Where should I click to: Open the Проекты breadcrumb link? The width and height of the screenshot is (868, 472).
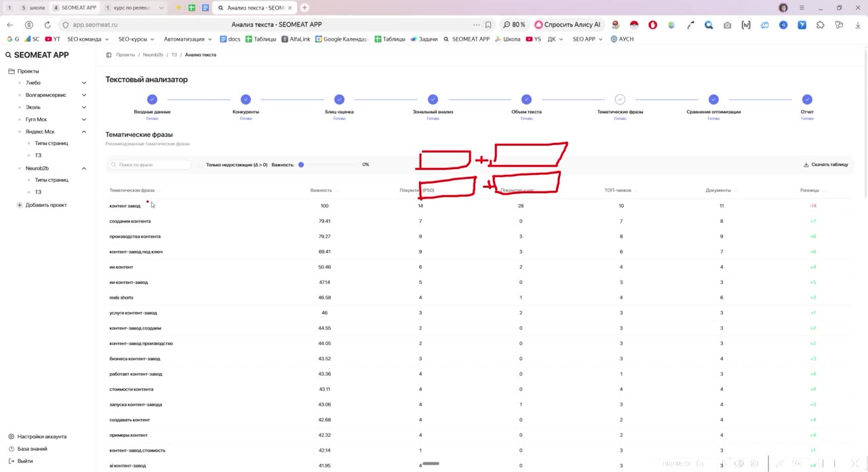point(125,55)
